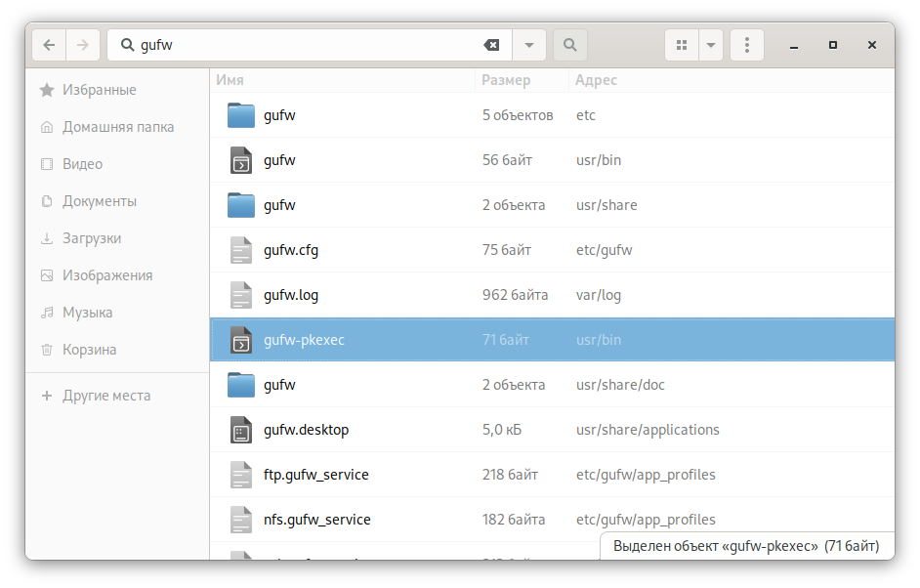920x588 pixels.
Task: Select the gufw.desktop file icon
Action: click(241, 430)
